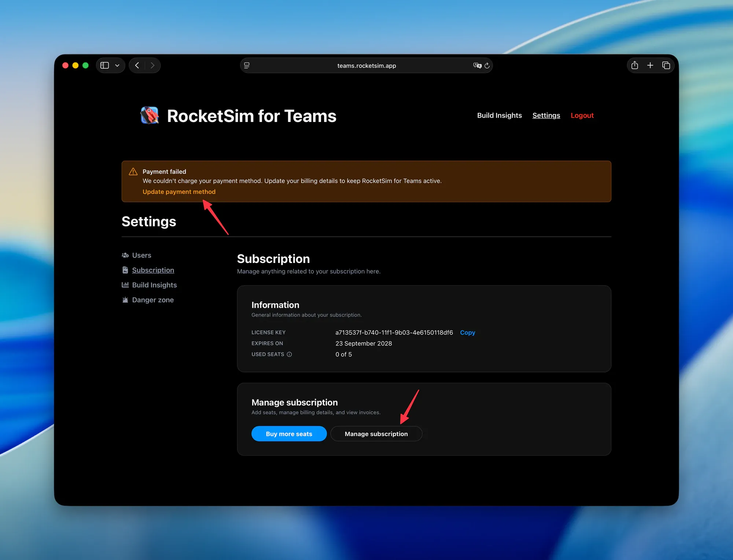Open the Share icon in Safari toolbar
This screenshot has width=733, height=560.
pos(635,65)
